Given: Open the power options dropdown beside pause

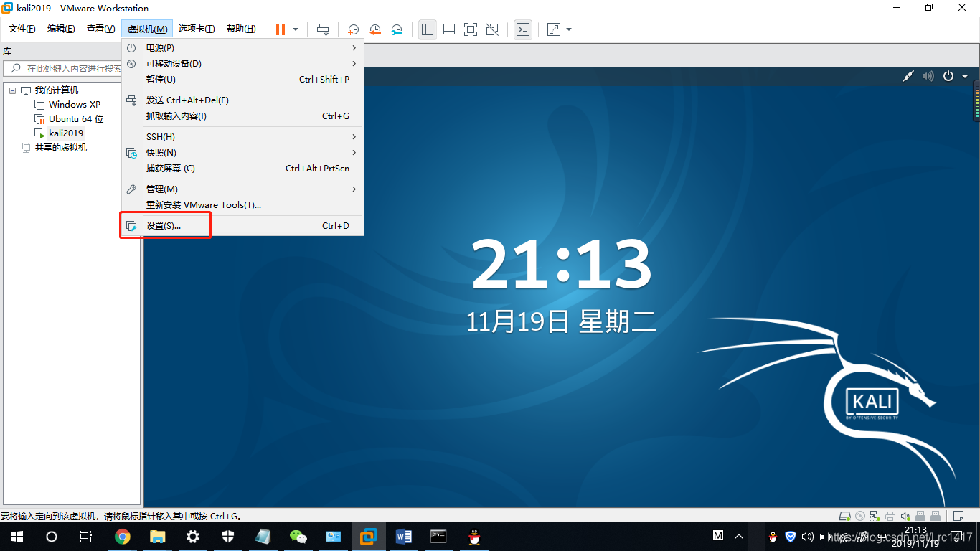Looking at the screenshot, I should (x=296, y=29).
